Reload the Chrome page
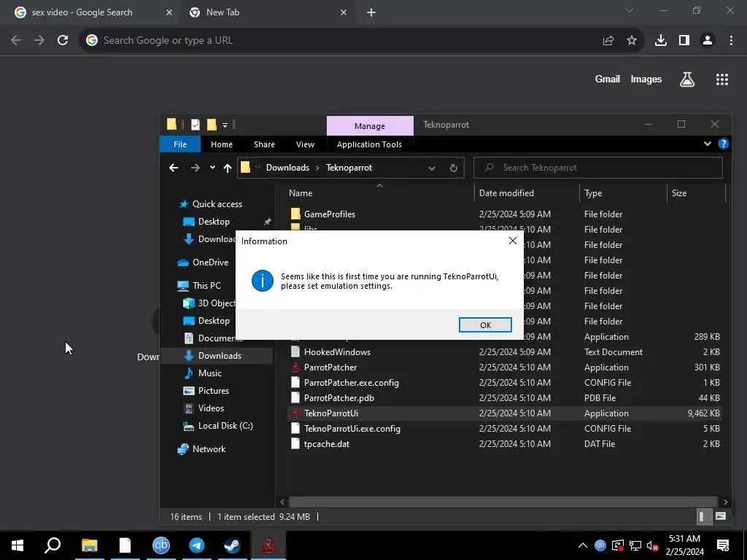Screen dimensions: 747x560 (63, 41)
